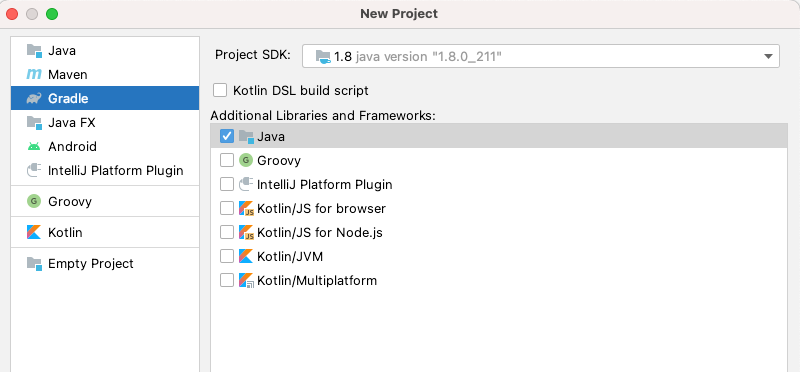Click Kotlin/JS for Node.js label
Image resolution: width=800 pixels, height=372 pixels.
(320, 233)
